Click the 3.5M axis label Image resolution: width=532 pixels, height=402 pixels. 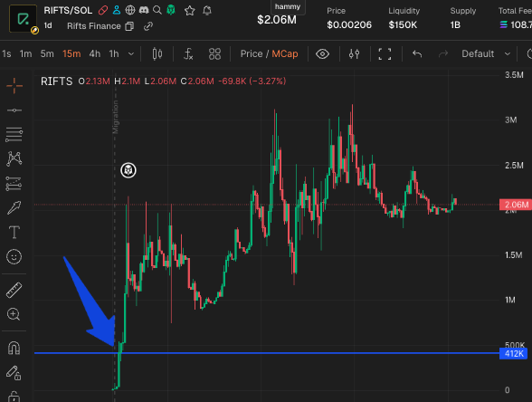point(514,75)
